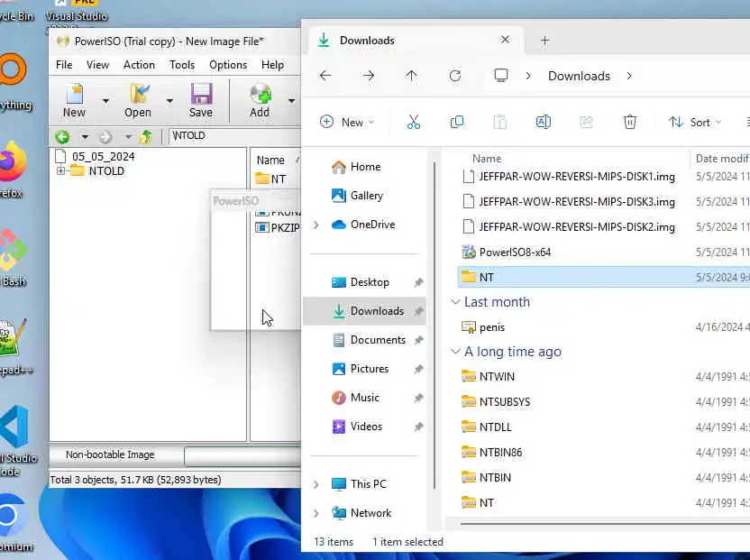Open the dropdown arrow beside PowerISO Add

pyautogui.click(x=291, y=100)
